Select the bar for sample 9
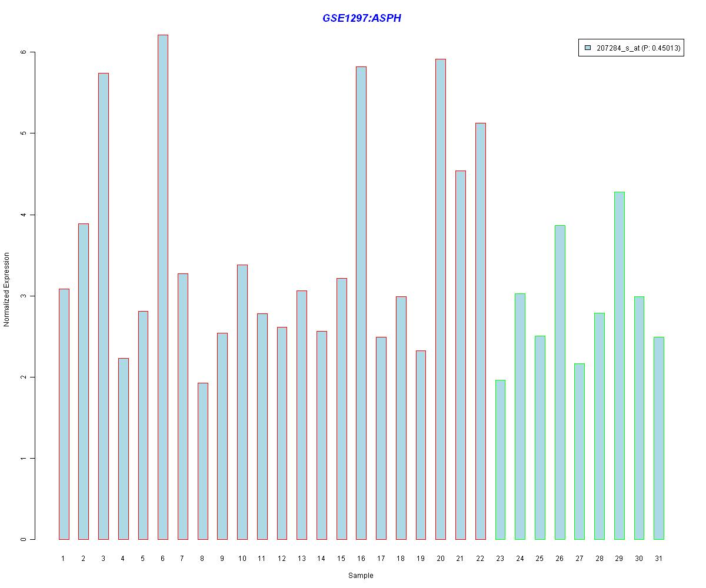This screenshot has height=588, width=706. pyautogui.click(x=222, y=436)
